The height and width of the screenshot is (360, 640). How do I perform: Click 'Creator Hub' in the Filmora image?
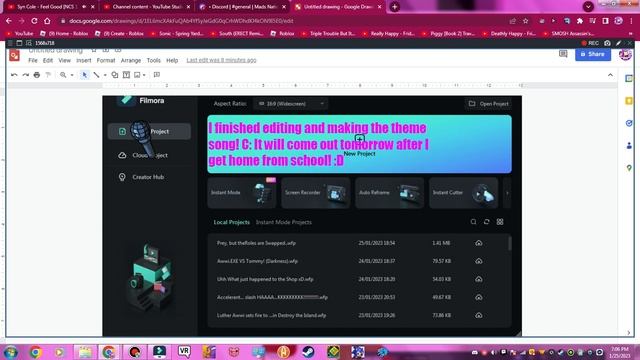(x=148, y=177)
